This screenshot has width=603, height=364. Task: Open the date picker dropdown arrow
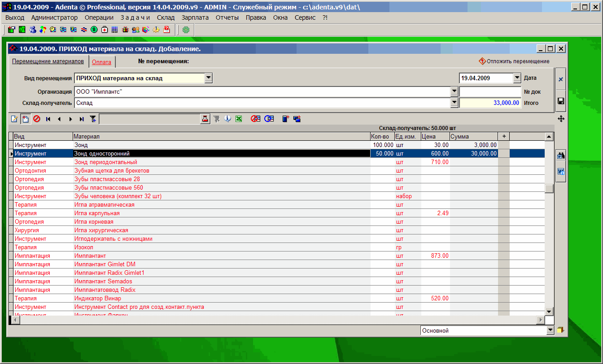(516, 78)
